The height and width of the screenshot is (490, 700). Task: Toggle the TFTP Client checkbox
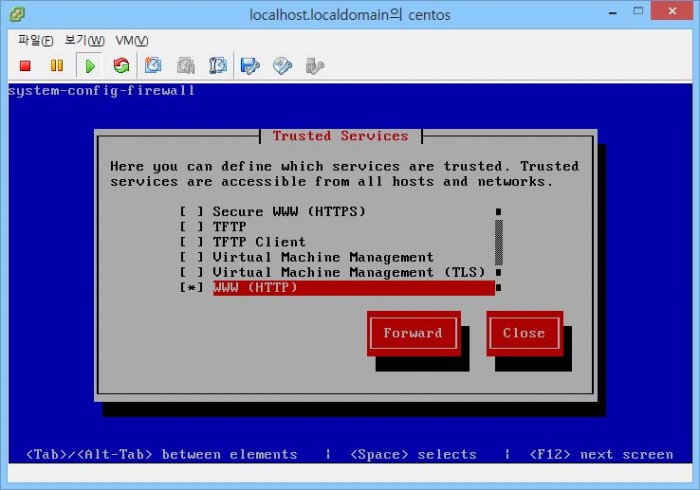192,242
